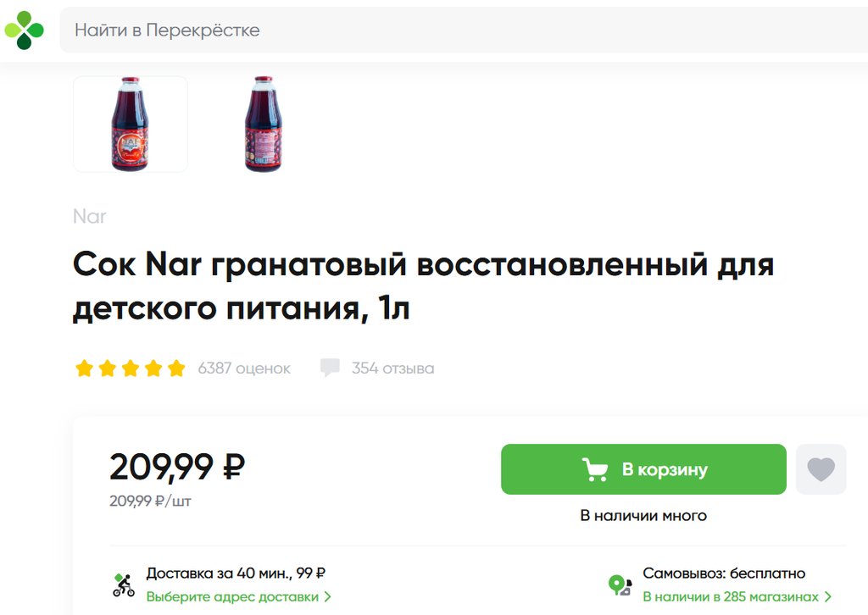Screen dimensions: 868x615
Task: Open 'В наличии в 285 магазинах' link
Action: coord(730,596)
